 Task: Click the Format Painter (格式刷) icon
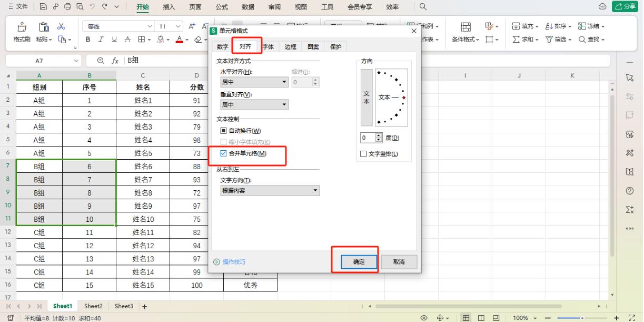pos(22,27)
